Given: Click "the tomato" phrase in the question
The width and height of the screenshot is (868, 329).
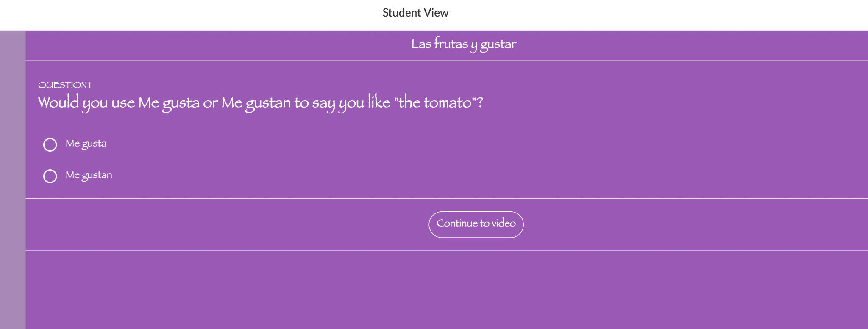Looking at the screenshot, I should [435, 103].
